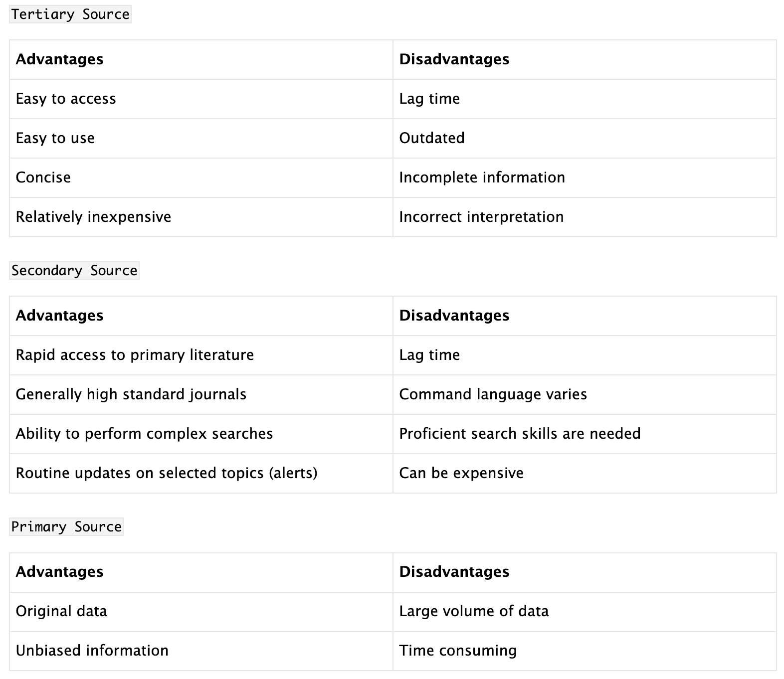The image size is (784, 679).
Task: Click the "Relatively inexpensive" cell
Action: (x=93, y=217)
